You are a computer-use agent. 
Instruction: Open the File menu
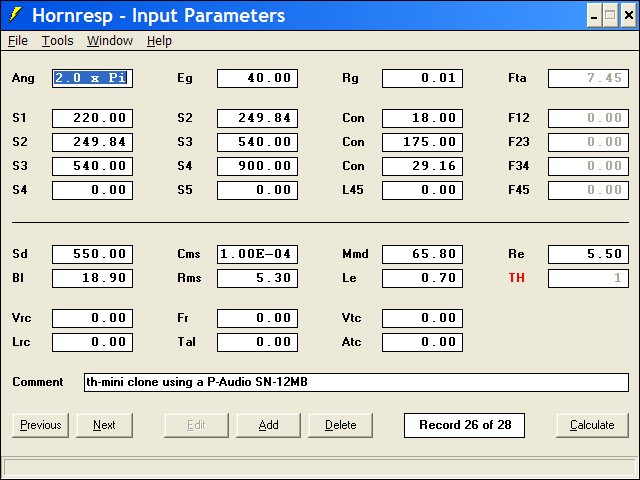[x=18, y=41]
